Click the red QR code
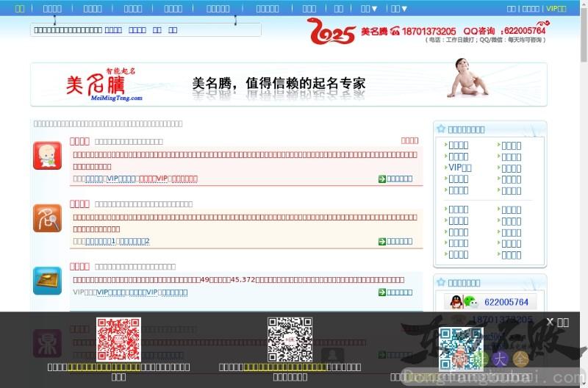 click(x=118, y=339)
